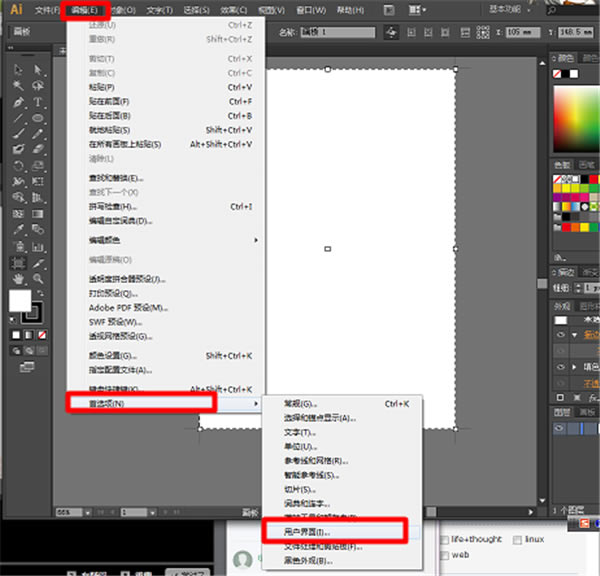This screenshot has width=600, height=576.
Task: Pick the Magic Wand tool
Action: pos(19,86)
